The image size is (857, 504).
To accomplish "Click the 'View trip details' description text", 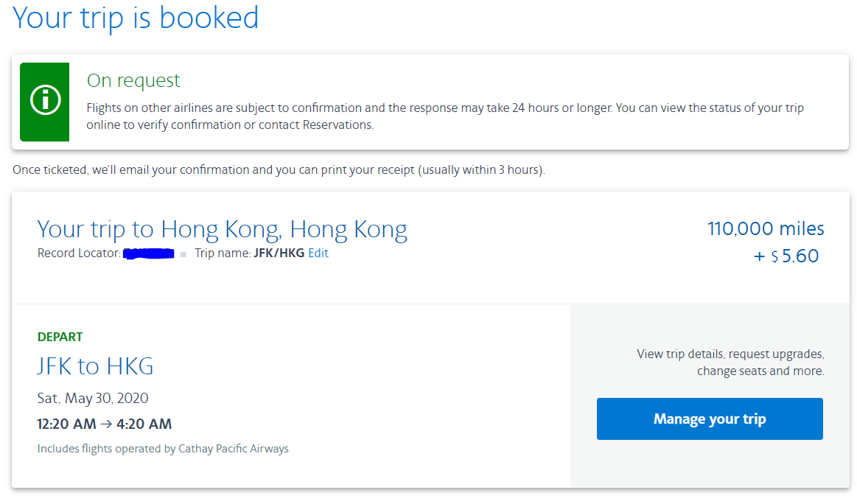I will [x=731, y=363].
